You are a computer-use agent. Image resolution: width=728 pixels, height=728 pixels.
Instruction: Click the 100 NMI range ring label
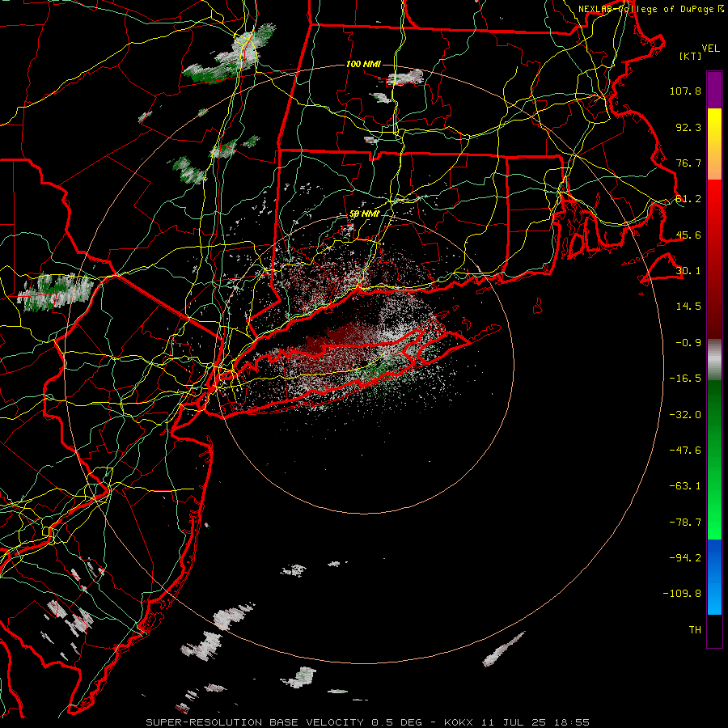click(x=363, y=64)
